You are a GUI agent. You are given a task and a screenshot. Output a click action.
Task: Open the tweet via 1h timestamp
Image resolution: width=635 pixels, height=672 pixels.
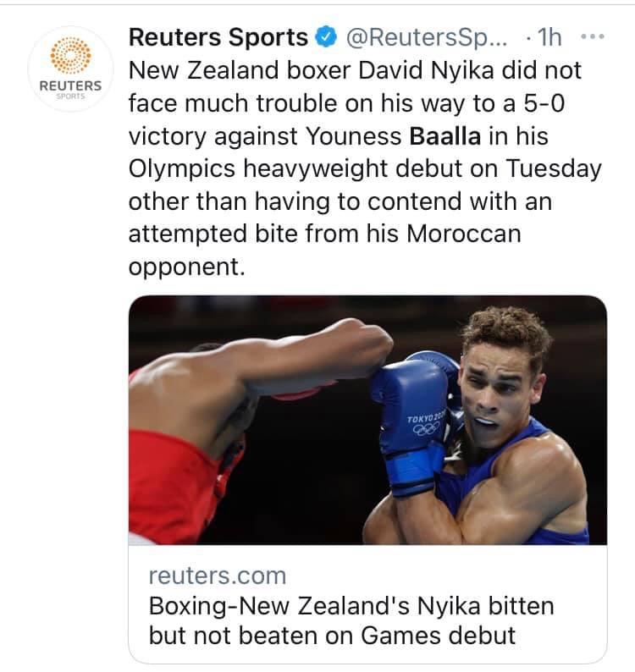point(549,38)
